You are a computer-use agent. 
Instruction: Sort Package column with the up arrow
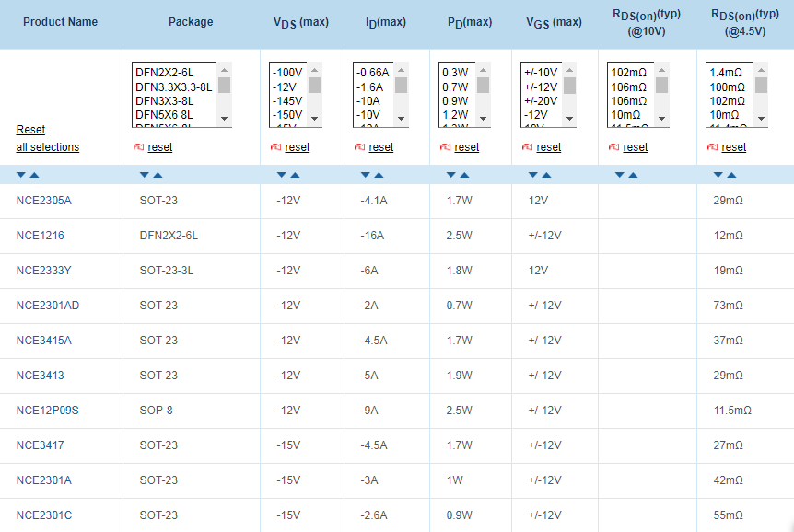coord(158,175)
